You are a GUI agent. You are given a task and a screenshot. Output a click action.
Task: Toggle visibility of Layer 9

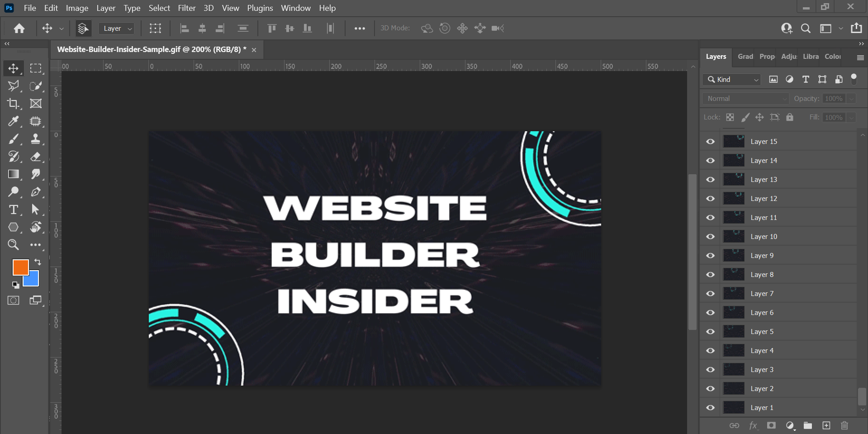pos(711,256)
